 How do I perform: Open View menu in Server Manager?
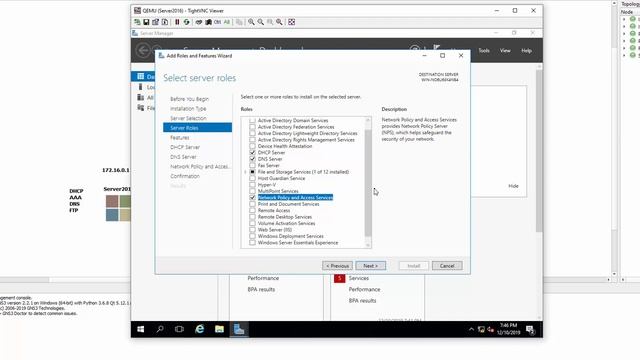click(x=505, y=51)
